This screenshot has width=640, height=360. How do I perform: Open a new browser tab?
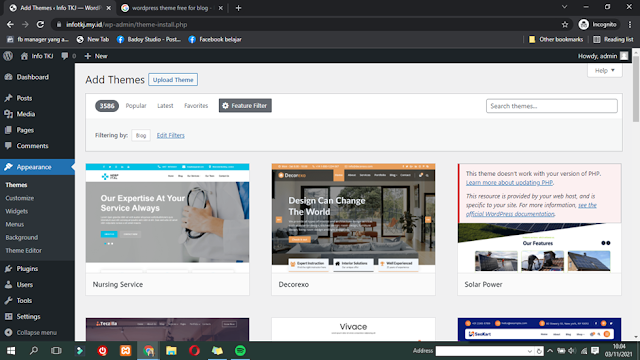(238, 8)
